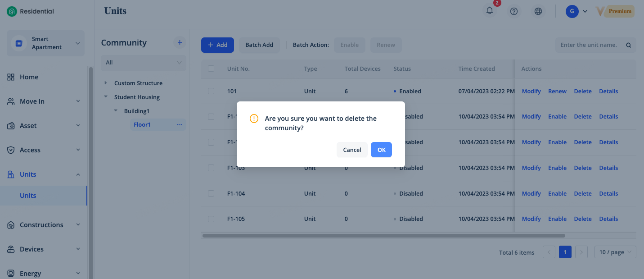Click the plus icon beside Community
The height and width of the screenshot is (279, 644).
coord(180,42)
